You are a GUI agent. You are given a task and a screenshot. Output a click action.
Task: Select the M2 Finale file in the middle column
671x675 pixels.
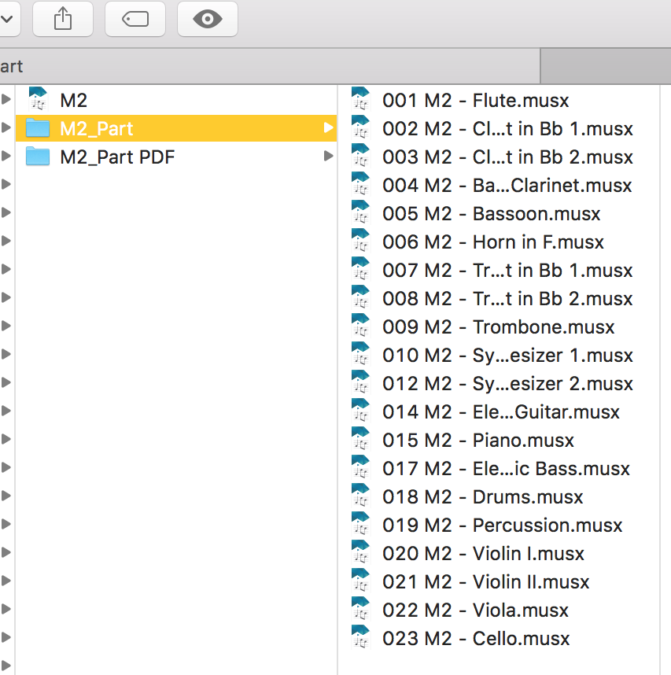click(176, 100)
